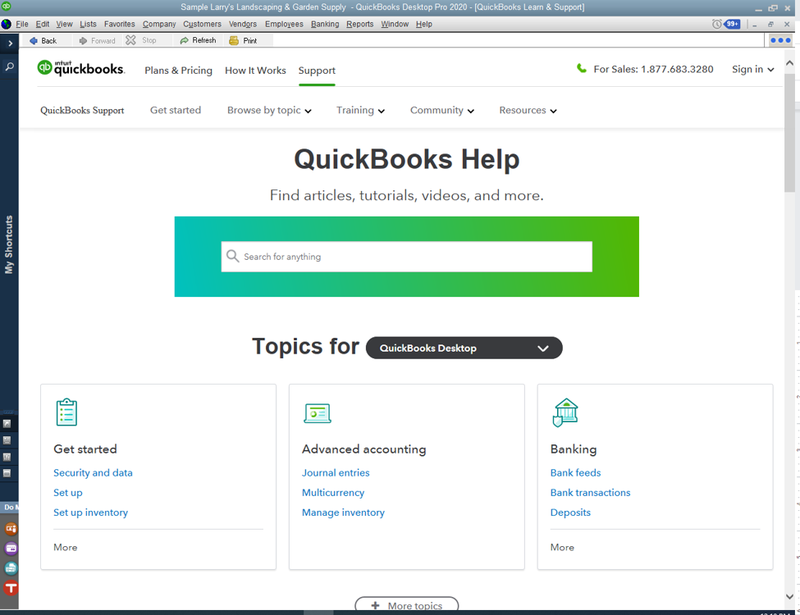Click the scrollbar down arrow

point(790,596)
